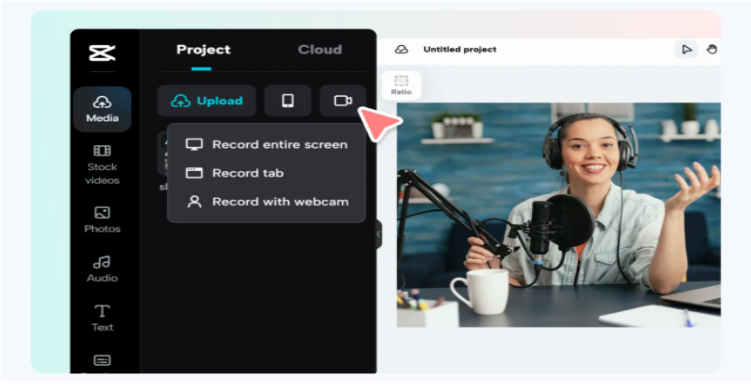
Task: Click the video preview of the podcaster
Action: tap(558, 215)
